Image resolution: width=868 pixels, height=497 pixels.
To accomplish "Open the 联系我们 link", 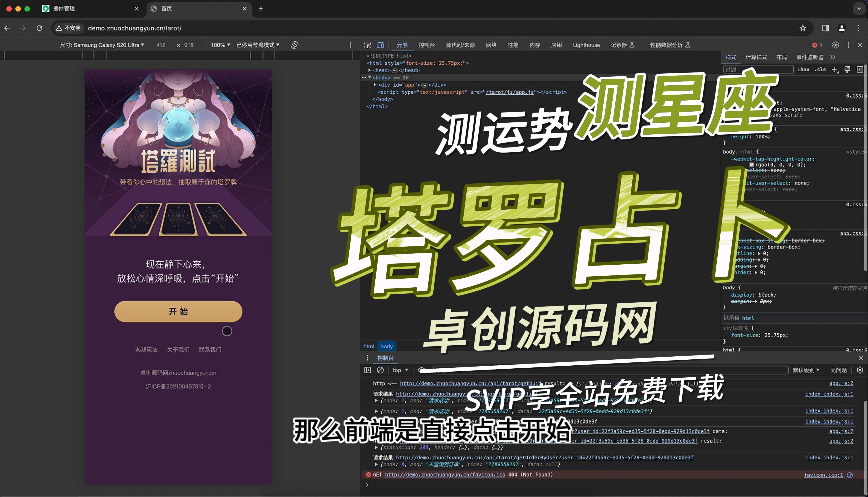I will (x=210, y=350).
